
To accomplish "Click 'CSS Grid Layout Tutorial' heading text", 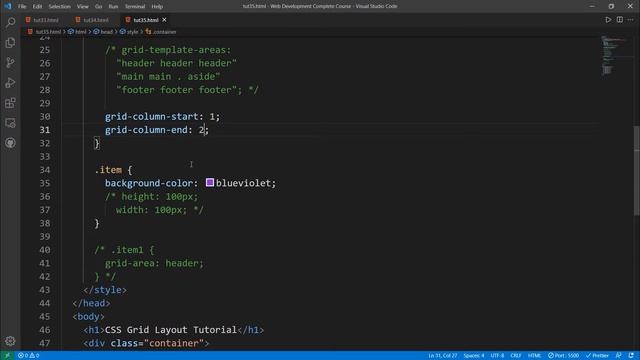I will tap(171, 330).
